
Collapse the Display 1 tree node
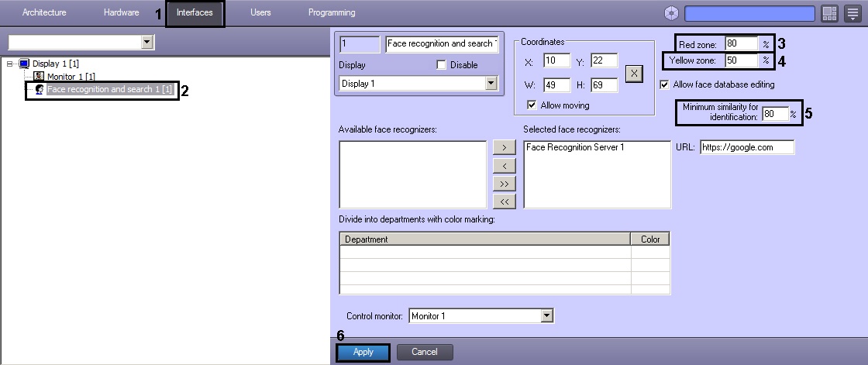pyautogui.click(x=10, y=64)
